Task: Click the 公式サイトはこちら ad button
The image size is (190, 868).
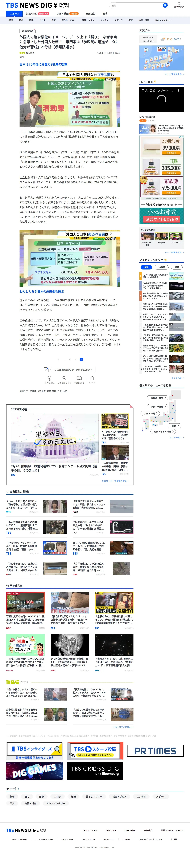Action: 162,219
